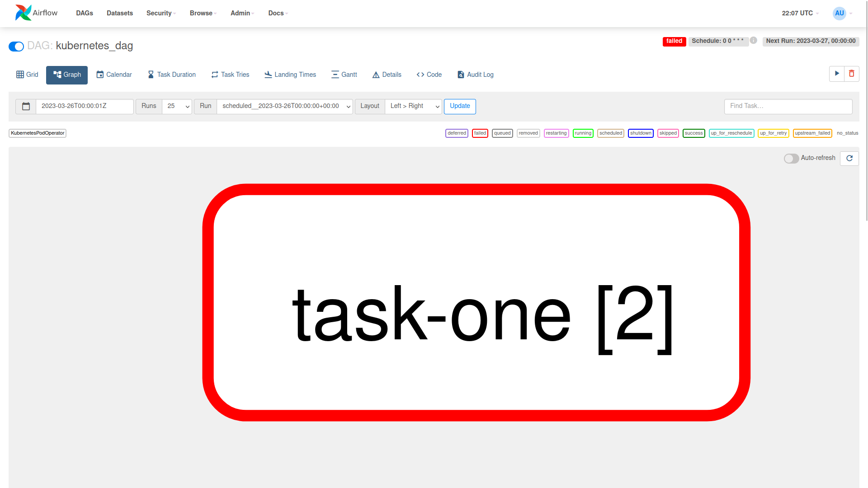Refresh the graph view manually
Image resolution: width=868 pixels, height=488 pixels.
[x=849, y=158]
